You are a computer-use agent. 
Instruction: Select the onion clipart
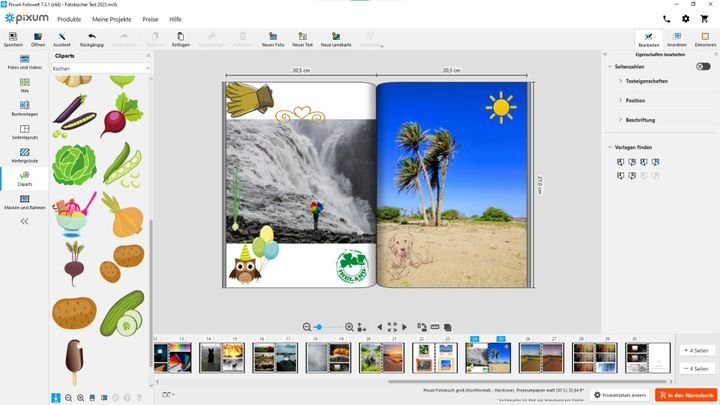pyautogui.click(x=123, y=215)
